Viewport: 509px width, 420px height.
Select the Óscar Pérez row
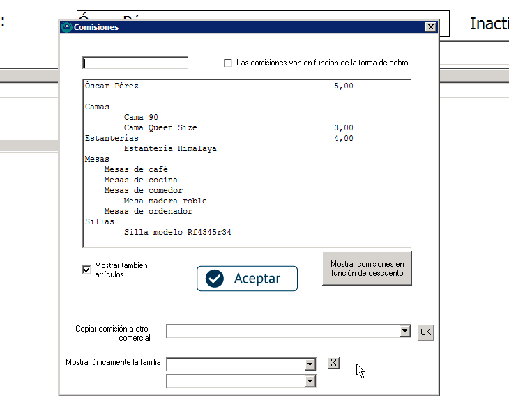112,86
